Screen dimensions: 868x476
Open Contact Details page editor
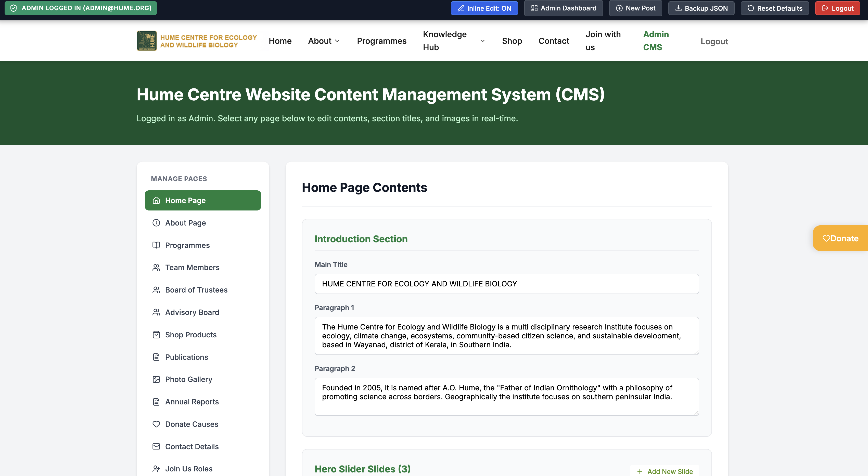[x=203, y=447]
